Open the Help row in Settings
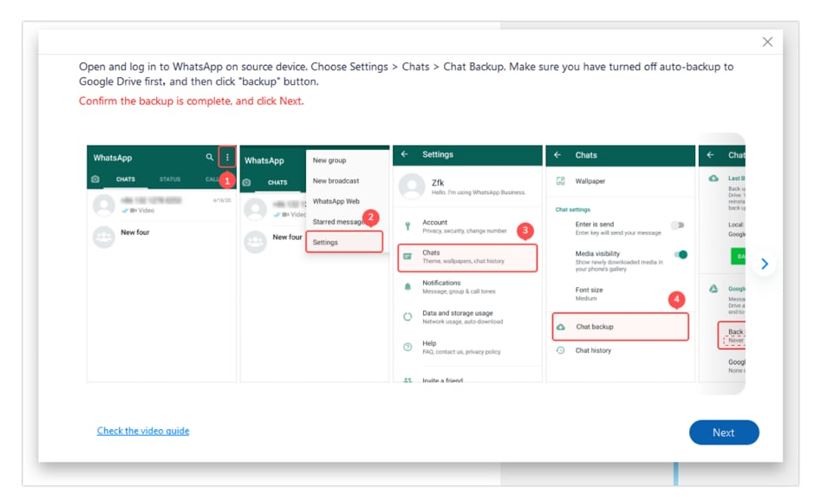This screenshot has width=828, height=497. pyautogui.click(x=467, y=347)
